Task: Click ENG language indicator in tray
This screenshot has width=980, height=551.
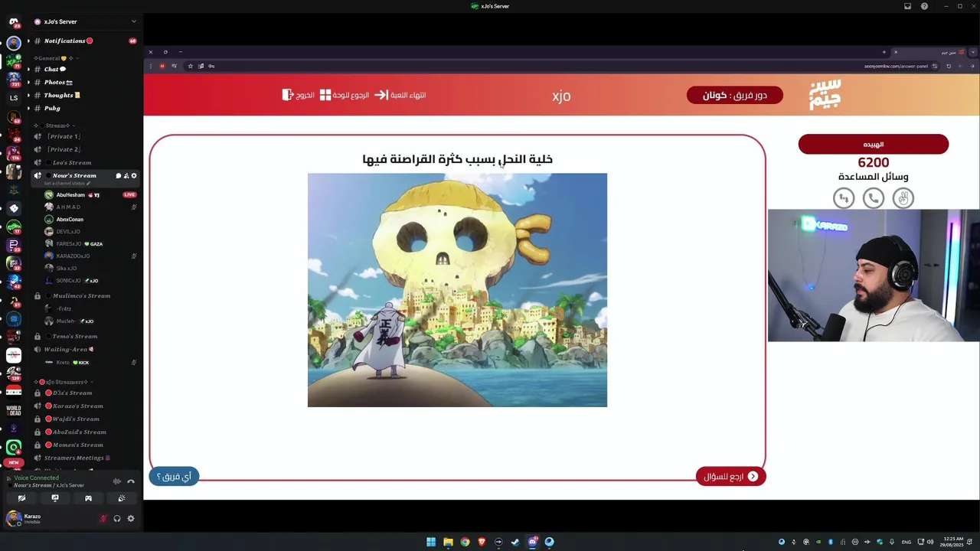Action: tap(906, 542)
